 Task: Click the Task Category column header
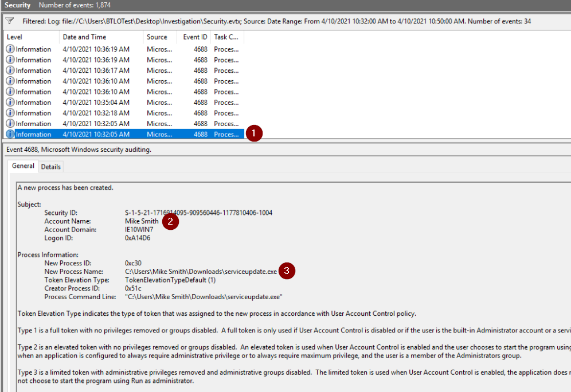point(227,37)
